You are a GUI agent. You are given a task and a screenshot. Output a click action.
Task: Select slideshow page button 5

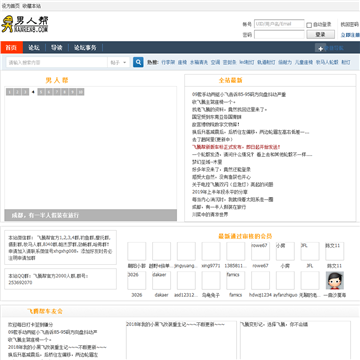pos(41,92)
